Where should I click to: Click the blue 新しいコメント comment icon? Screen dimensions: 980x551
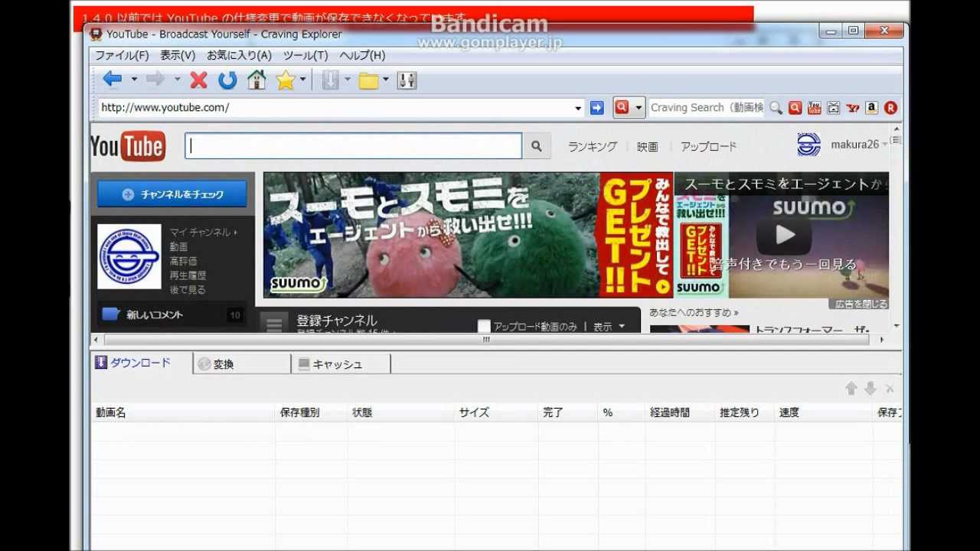click(111, 314)
